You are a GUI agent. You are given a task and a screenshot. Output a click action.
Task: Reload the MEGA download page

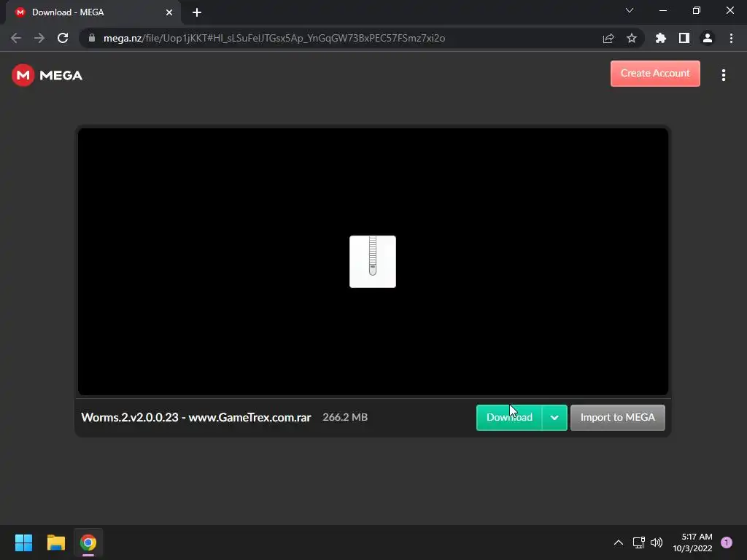(63, 38)
